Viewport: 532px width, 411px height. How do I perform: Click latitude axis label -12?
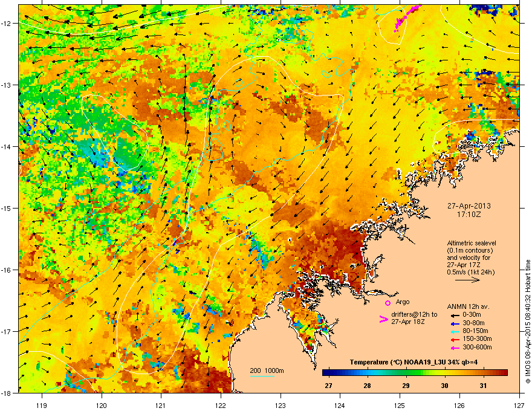pyautogui.click(x=7, y=24)
